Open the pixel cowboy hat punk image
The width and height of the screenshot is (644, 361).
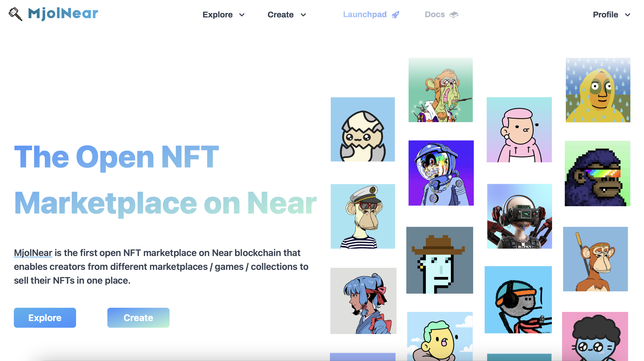(440, 260)
